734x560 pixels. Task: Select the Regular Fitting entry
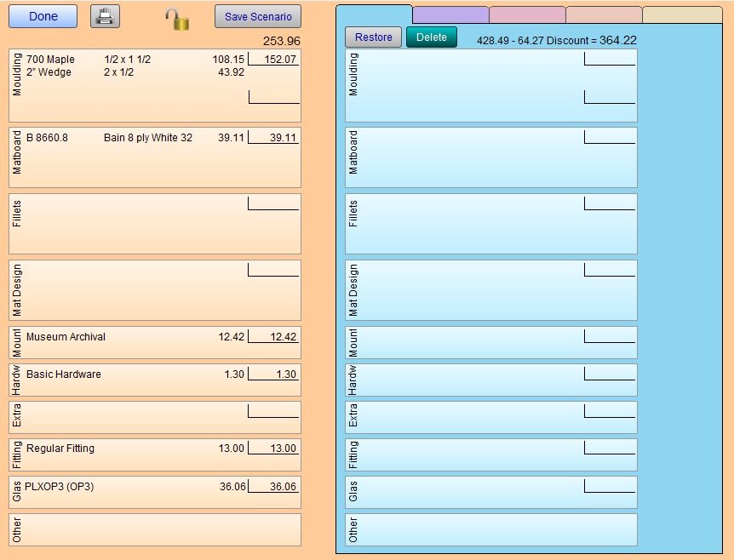coord(60,449)
